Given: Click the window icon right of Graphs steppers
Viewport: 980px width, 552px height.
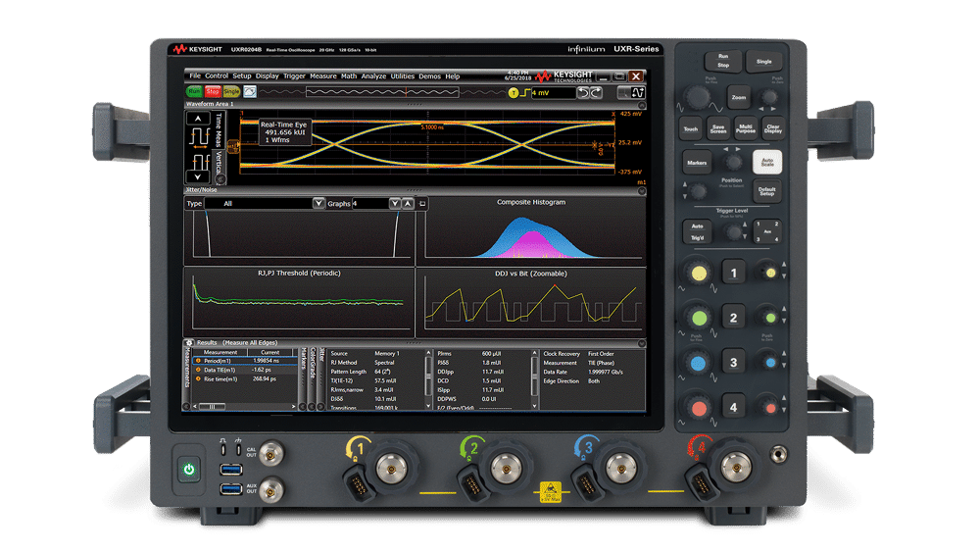Looking at the screenshot, I should [x=422, y=204].
